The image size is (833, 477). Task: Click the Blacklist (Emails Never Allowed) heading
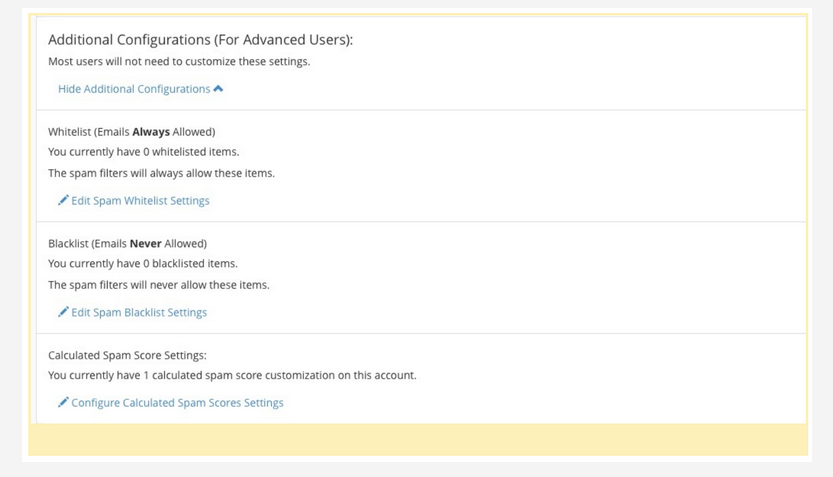click(x=128, y=243)
